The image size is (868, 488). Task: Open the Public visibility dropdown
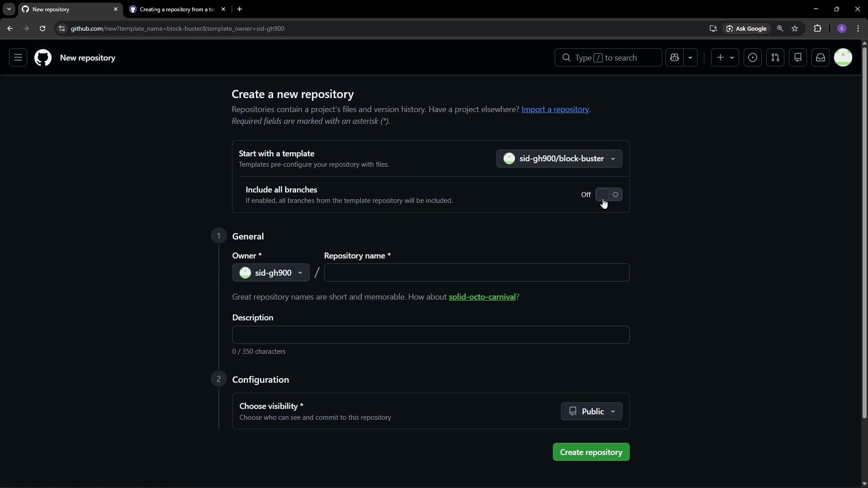[x=592, y=412]
